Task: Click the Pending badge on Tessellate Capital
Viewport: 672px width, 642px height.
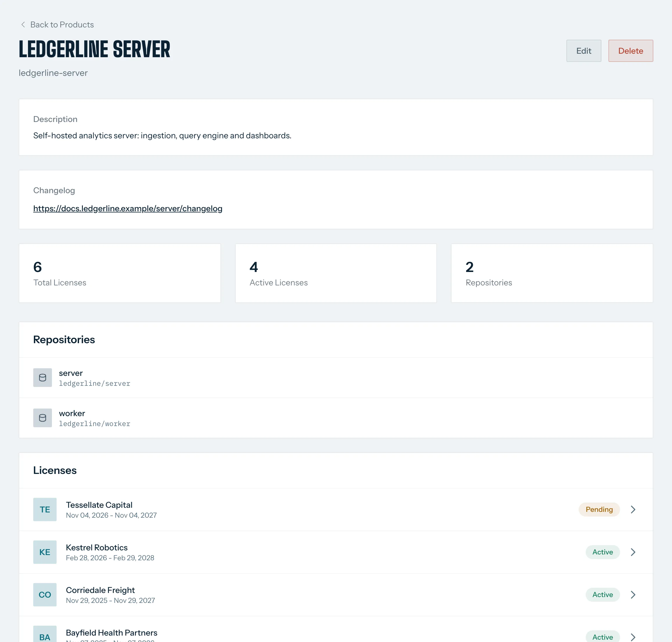Action: click(599, 510)
